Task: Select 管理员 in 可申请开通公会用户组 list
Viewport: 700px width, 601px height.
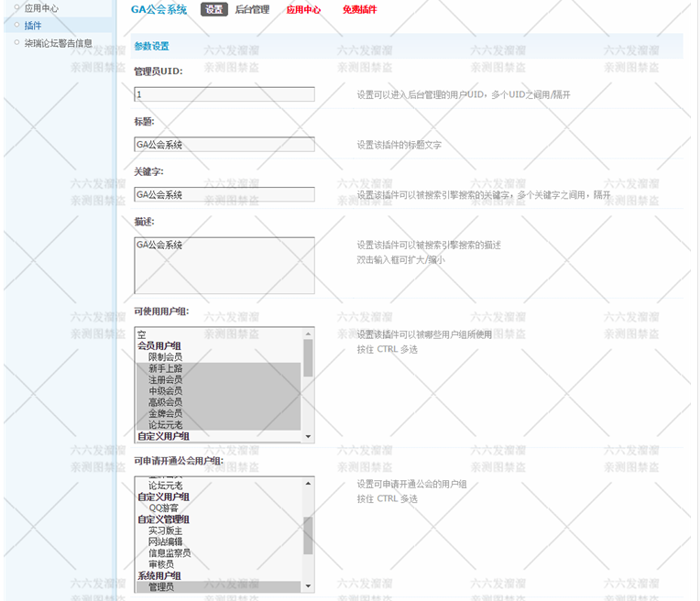Action: (x=219, y=586)
